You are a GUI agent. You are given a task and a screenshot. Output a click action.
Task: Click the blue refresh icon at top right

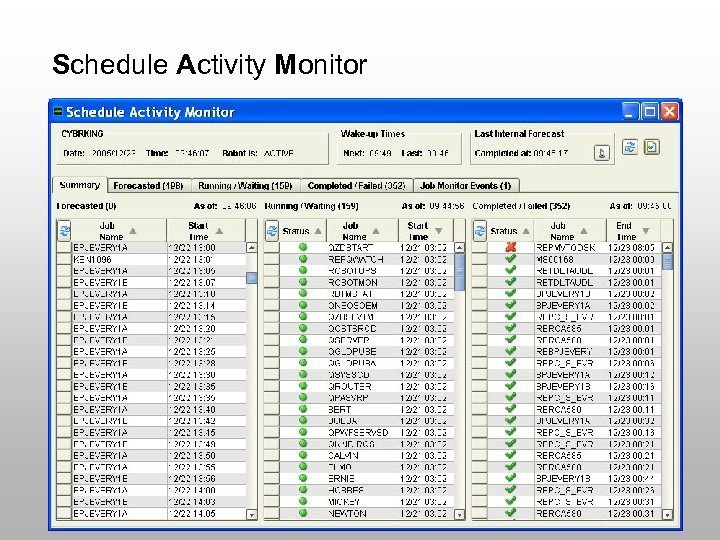coord(630,147)
